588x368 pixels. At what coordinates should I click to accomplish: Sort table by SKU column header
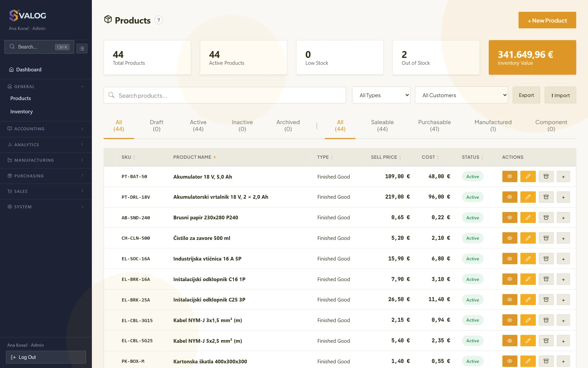point(128,157)
